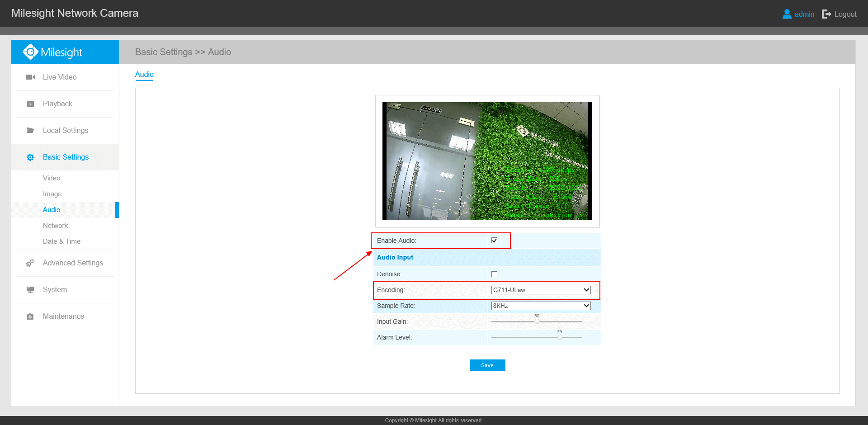Click the admin account link
This screenshot has height=425, width=868.
pyautogui.click(x=804, y=14)
